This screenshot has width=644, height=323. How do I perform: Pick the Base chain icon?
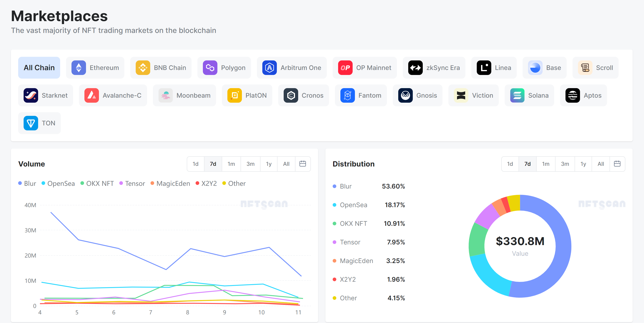coord(535,68)
